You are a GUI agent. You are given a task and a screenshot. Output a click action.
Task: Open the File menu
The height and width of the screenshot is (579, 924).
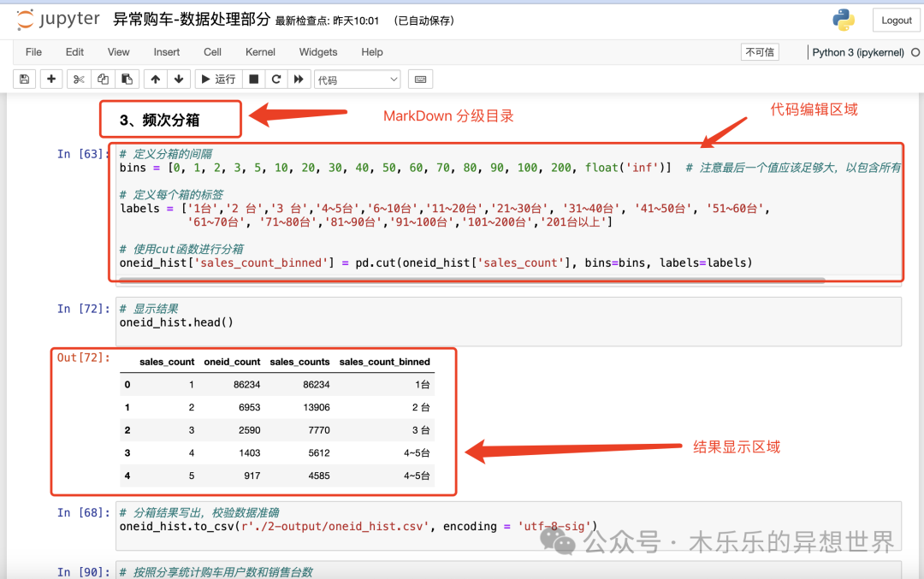(33, 52)
